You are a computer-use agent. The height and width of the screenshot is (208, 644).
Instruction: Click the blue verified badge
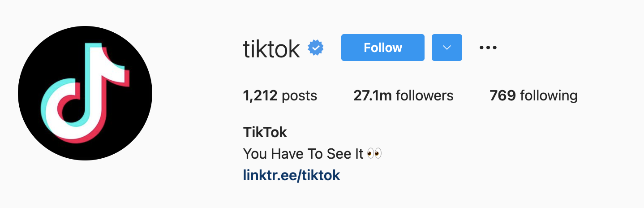tap(316, 48)
